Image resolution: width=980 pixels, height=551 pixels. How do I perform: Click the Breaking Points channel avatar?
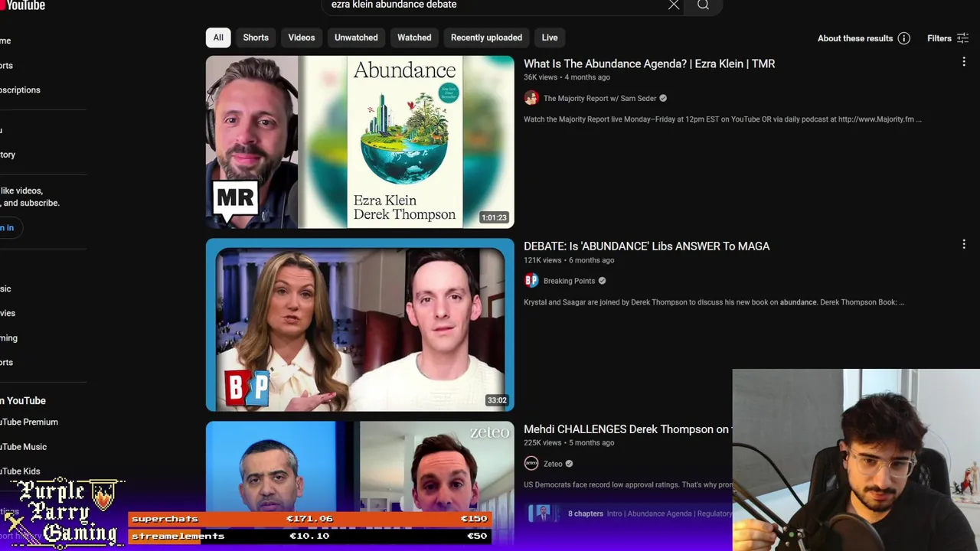point(531,281)
